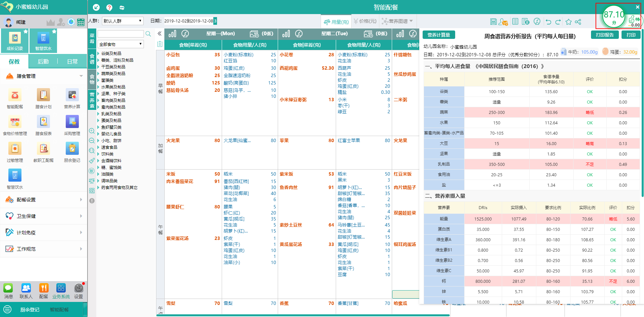This screenshot has height=317, width=644.
Task: Toggle the star on 成长记录 tile
Action: coord(25,31)
